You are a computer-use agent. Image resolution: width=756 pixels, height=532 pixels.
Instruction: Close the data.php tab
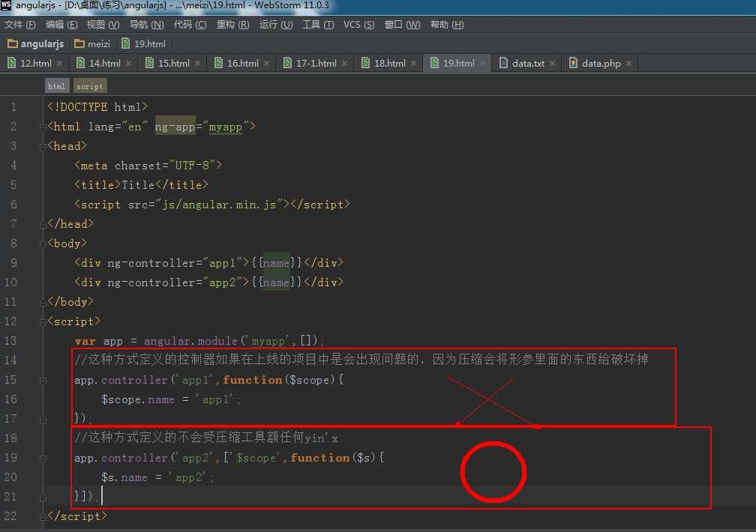[x=628, y=63]
